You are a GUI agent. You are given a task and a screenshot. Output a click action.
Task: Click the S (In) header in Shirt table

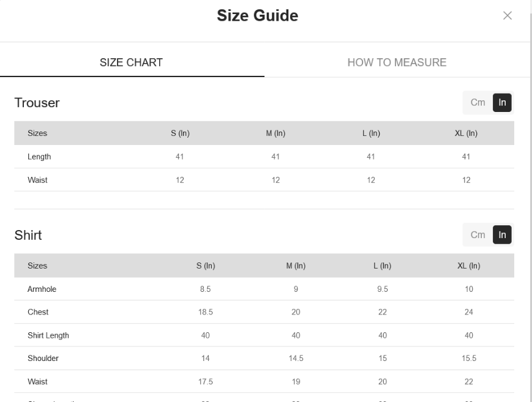[206, 266]
